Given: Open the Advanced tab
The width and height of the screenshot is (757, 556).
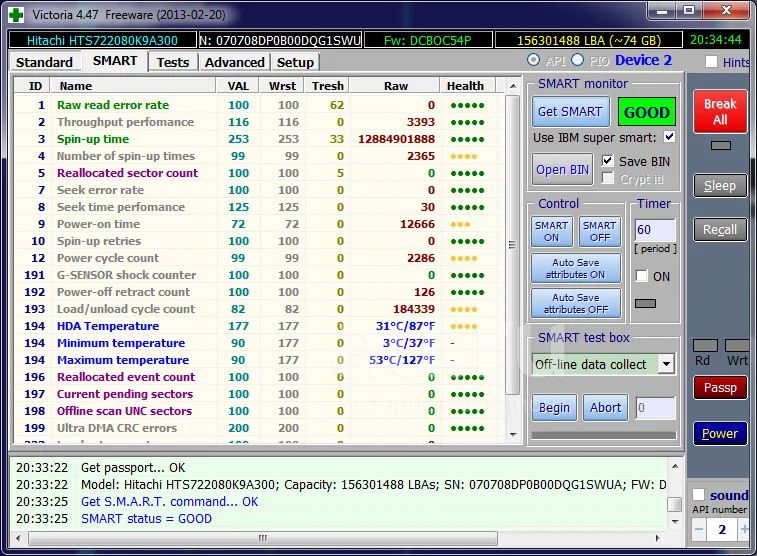Looking at the screenshot, I should 235,62.
